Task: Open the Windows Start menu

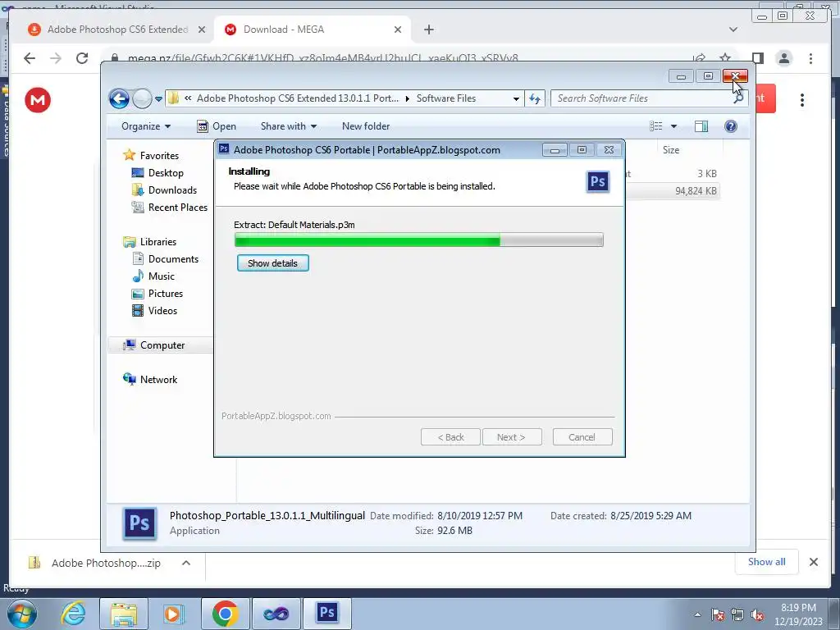Action: tap(21, 614)
